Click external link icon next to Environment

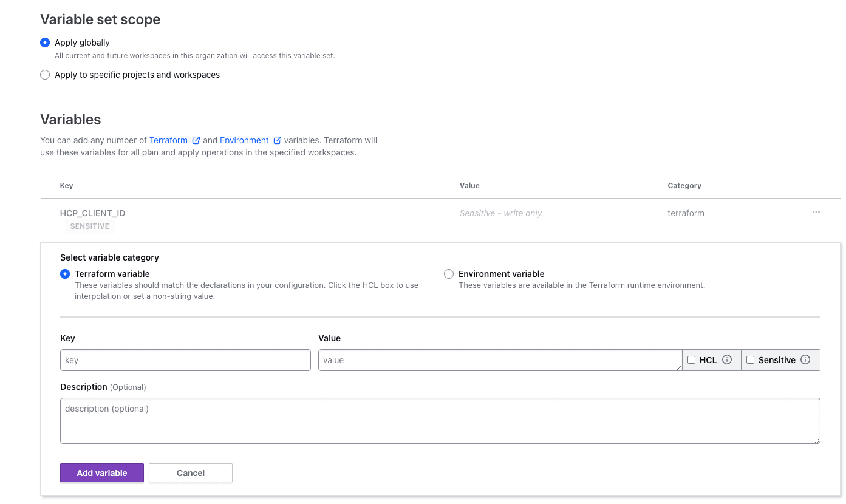pos(278,140)
